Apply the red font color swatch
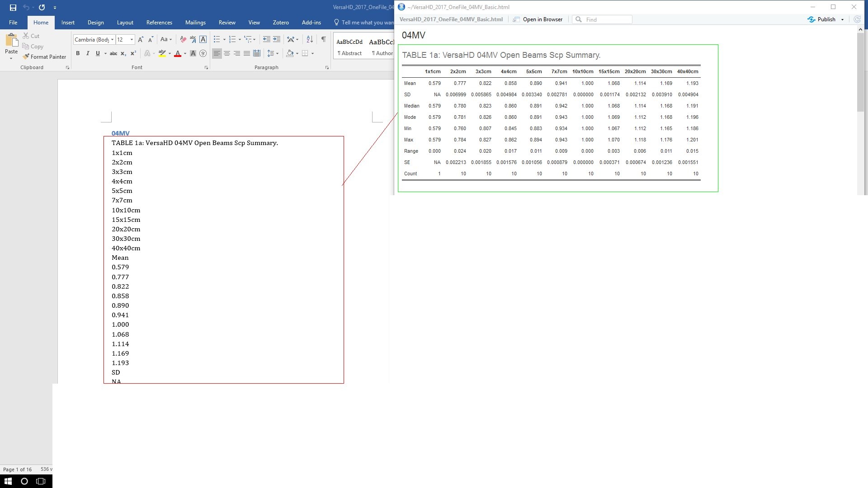 pos(178,53)
